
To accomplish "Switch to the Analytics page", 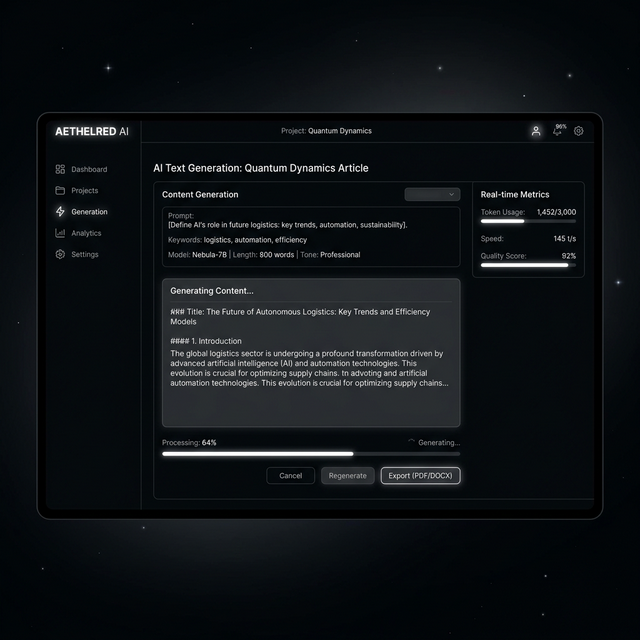I will [78, 233].
